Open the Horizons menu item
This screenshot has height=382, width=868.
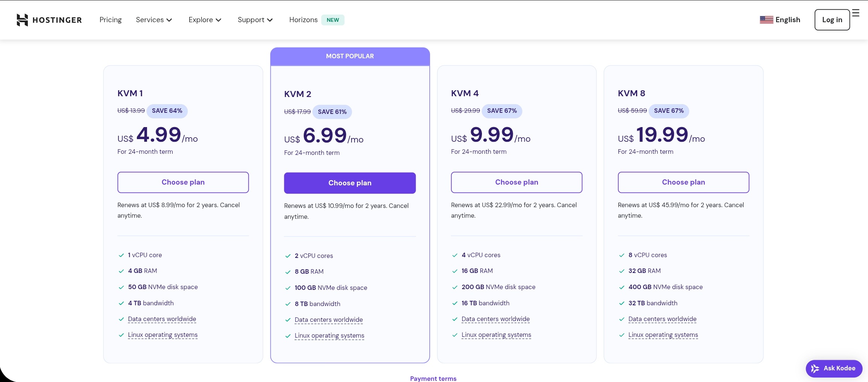point(303,20)
